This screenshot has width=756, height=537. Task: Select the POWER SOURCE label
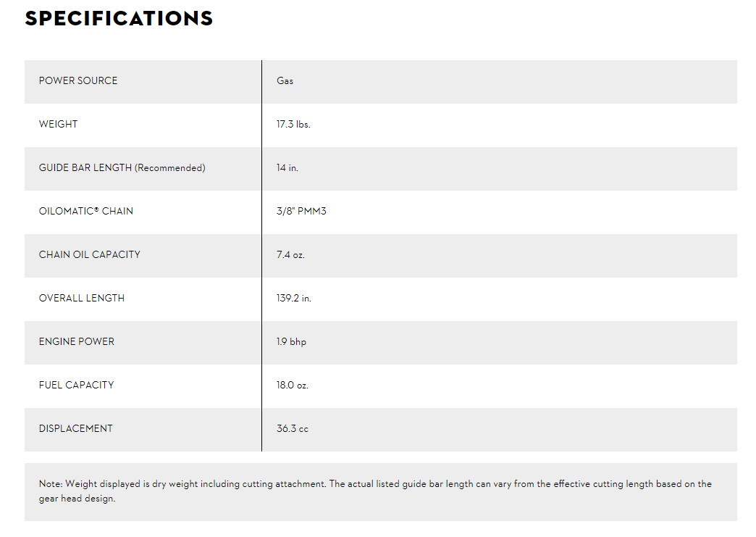pyautogui.click(x=78, y=80)
